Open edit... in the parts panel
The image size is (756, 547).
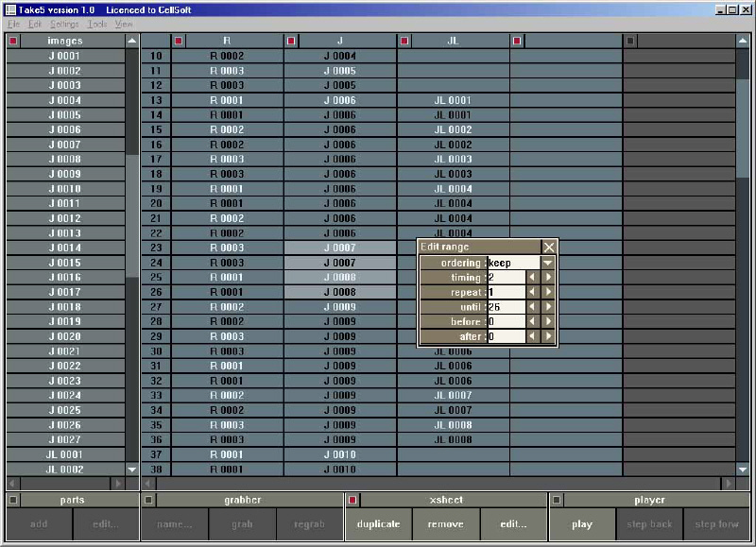pos(106,524)
